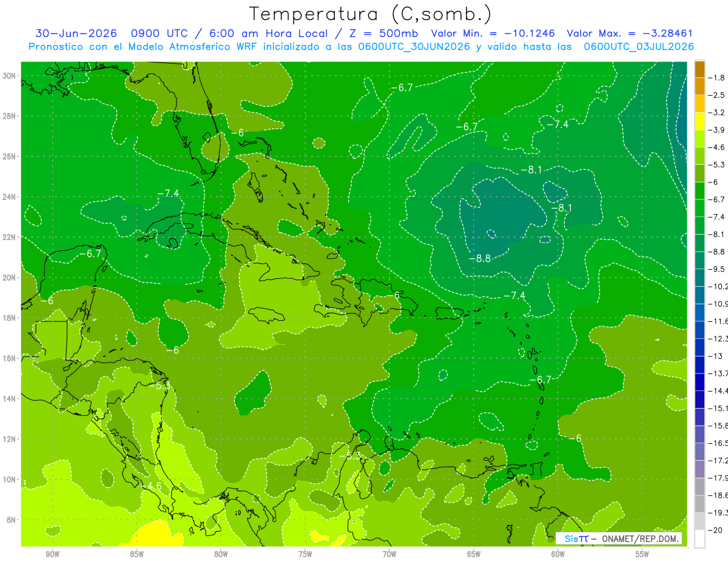Click the '-15.1' colorbar scale label

point(718,408)
